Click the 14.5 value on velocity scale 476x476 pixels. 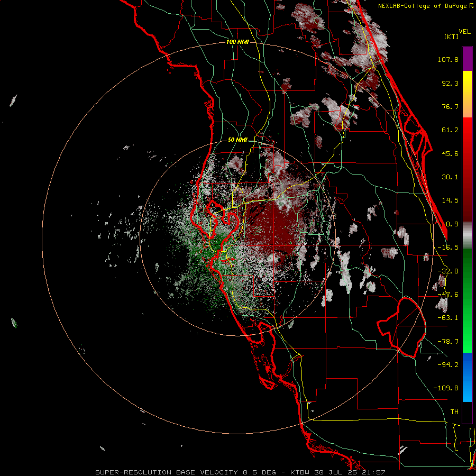coord(450,200)
